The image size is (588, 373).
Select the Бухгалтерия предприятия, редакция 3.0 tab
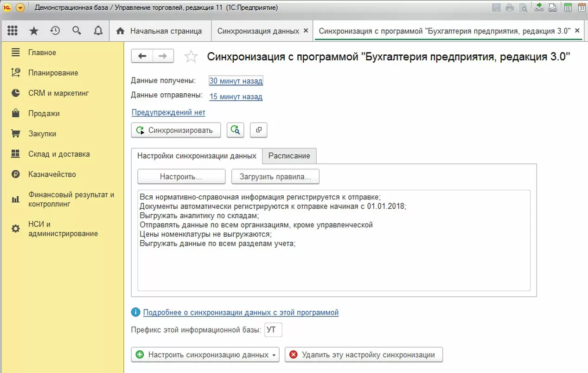(444, 31)
